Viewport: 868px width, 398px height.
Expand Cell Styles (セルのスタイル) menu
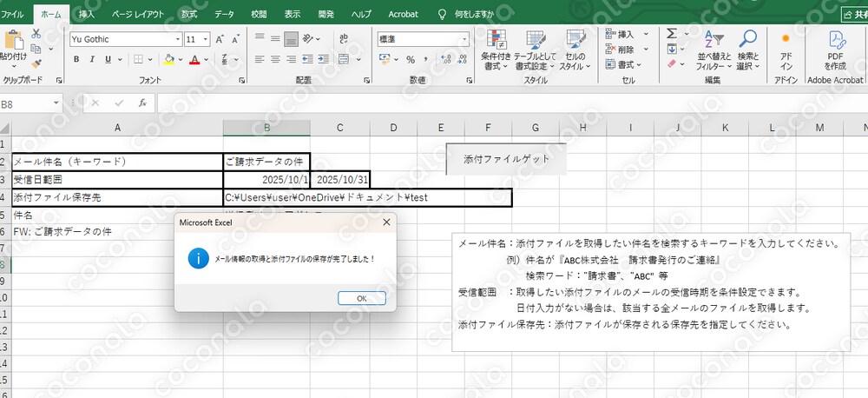click(x=575, y=50)
